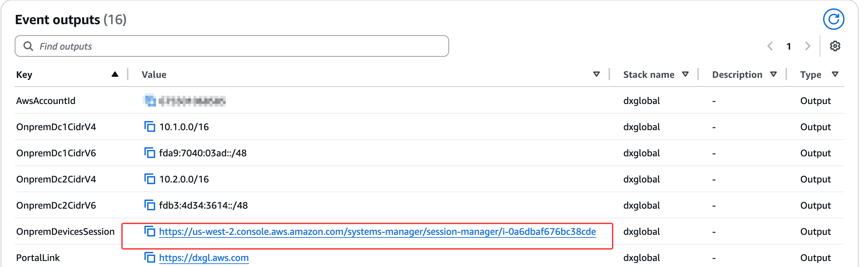Sort by Description column
The width and height of the screenshot is (868, 267).
coord(773,74)
